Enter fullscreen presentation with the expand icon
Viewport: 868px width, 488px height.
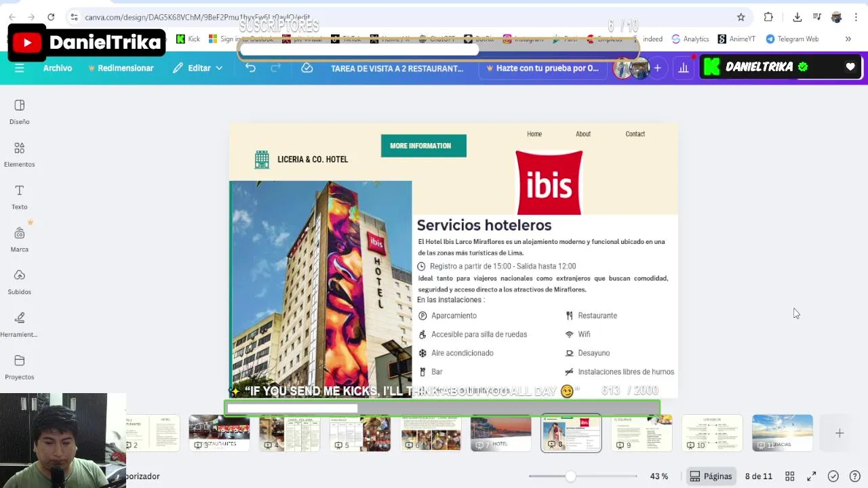[x=812, y=476]
